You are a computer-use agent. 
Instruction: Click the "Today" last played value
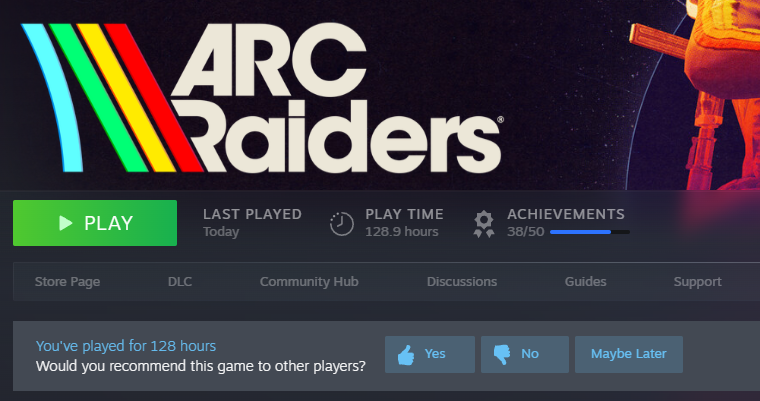pos(221,232)
